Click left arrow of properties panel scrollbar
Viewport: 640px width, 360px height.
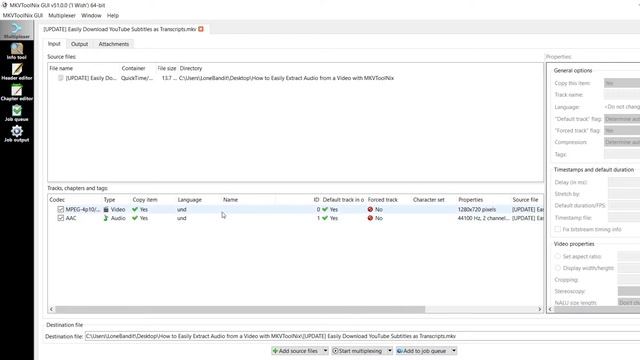tap(550, 309)
